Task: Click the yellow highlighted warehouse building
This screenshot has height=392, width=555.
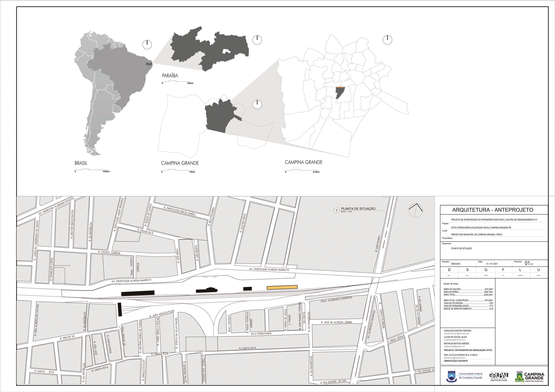Action: 282,287
